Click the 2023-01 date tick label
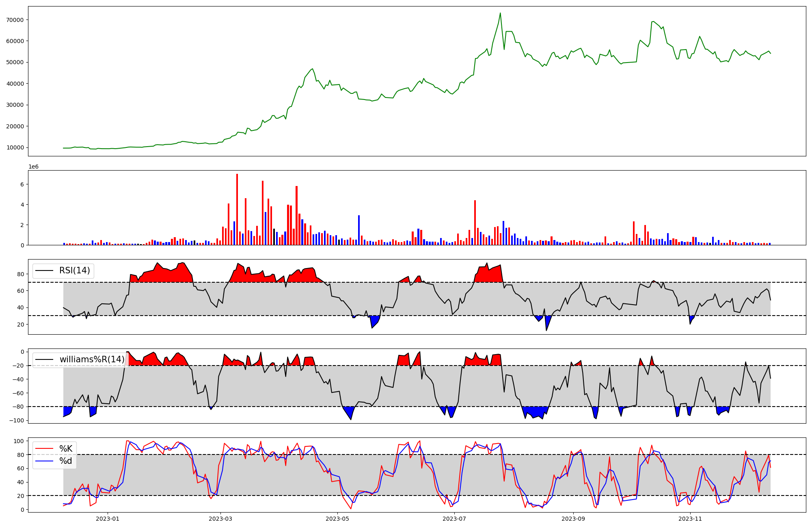This screenshot has height=528, width=812. tap(108, 519)
